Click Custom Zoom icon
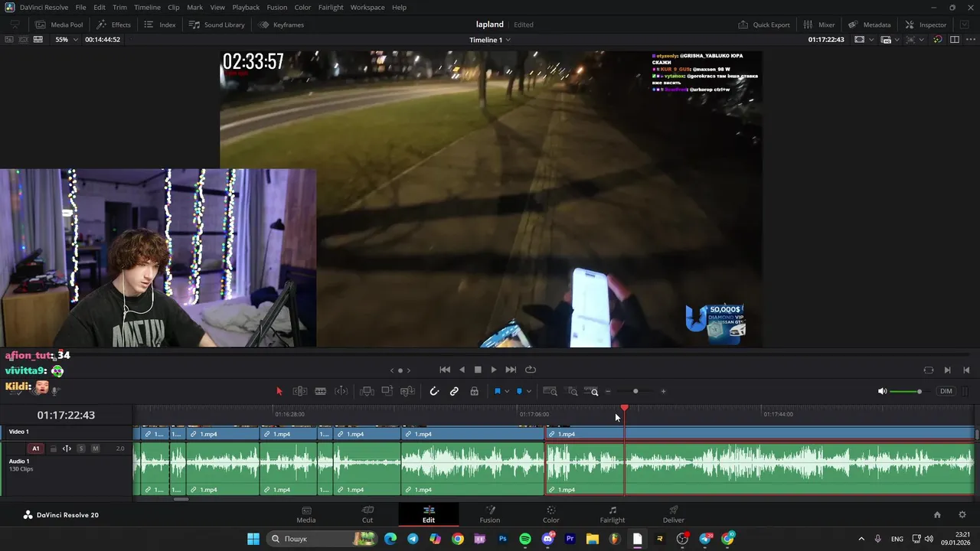980x551 pixels. pos(591,391)
